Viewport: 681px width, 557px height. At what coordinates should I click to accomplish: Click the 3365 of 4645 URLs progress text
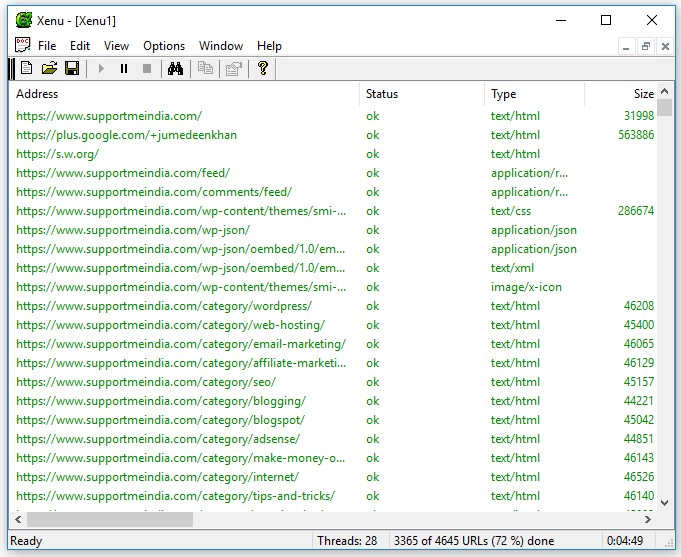point(474,541)
